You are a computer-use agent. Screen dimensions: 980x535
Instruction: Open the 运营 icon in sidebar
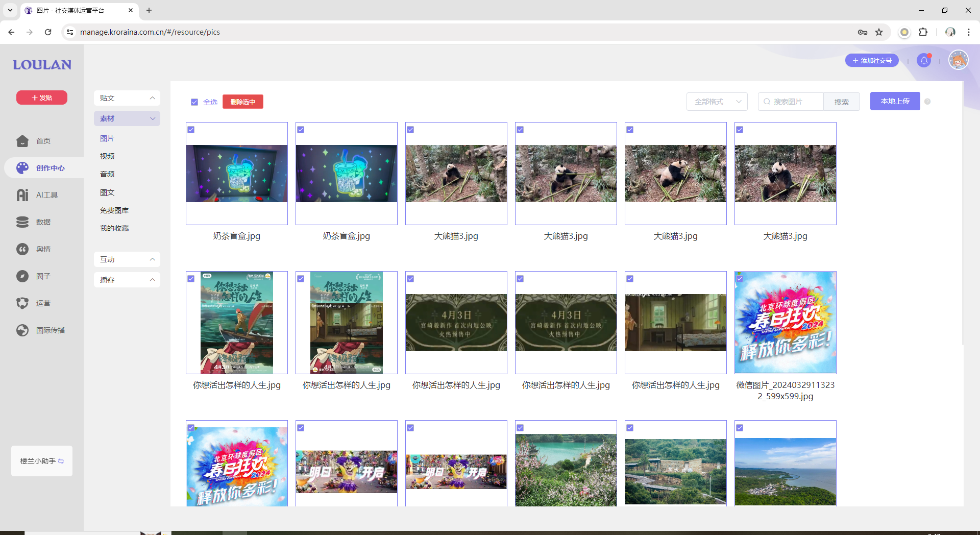(22, 303)
